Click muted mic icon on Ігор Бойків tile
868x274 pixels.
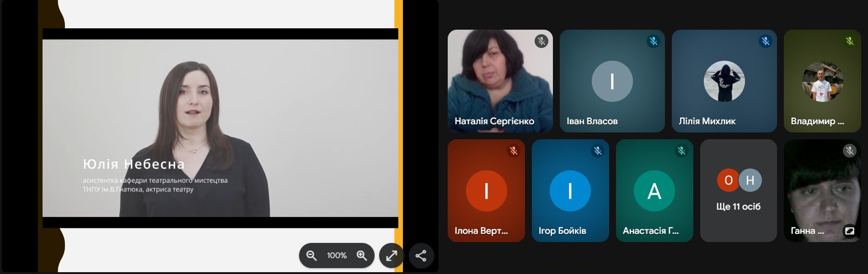coord(597,151)
